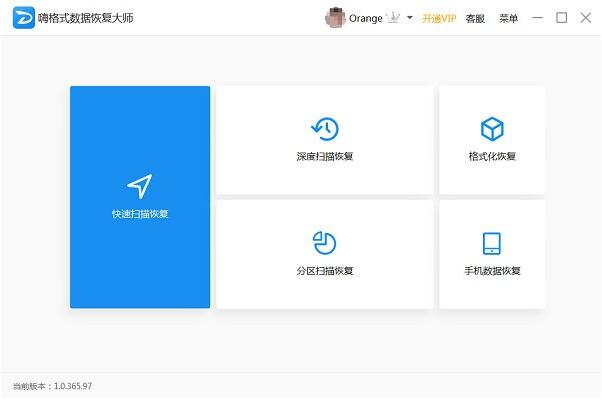
Task: Open the Orange user avatar
Action: [335, 18]
